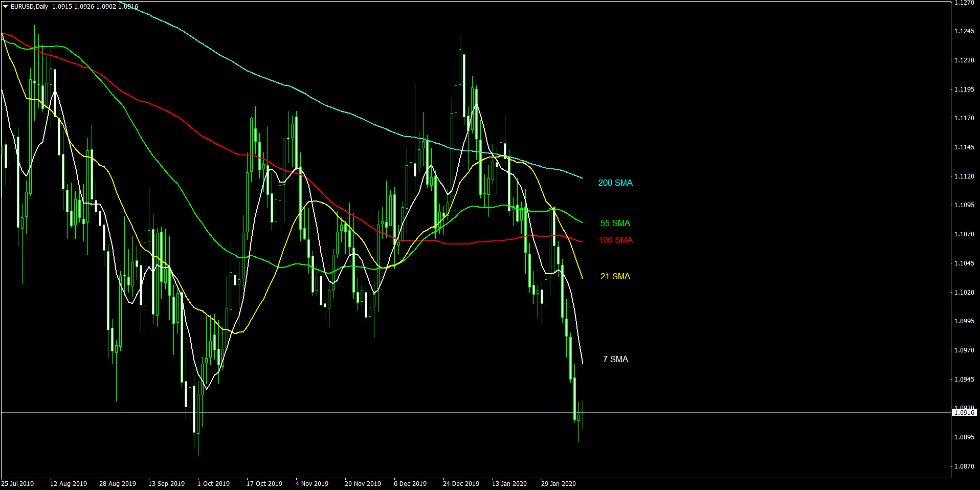Select the current price tag 1.0916
This screenshot has height=490, width=980.
(x=964, y=412)
